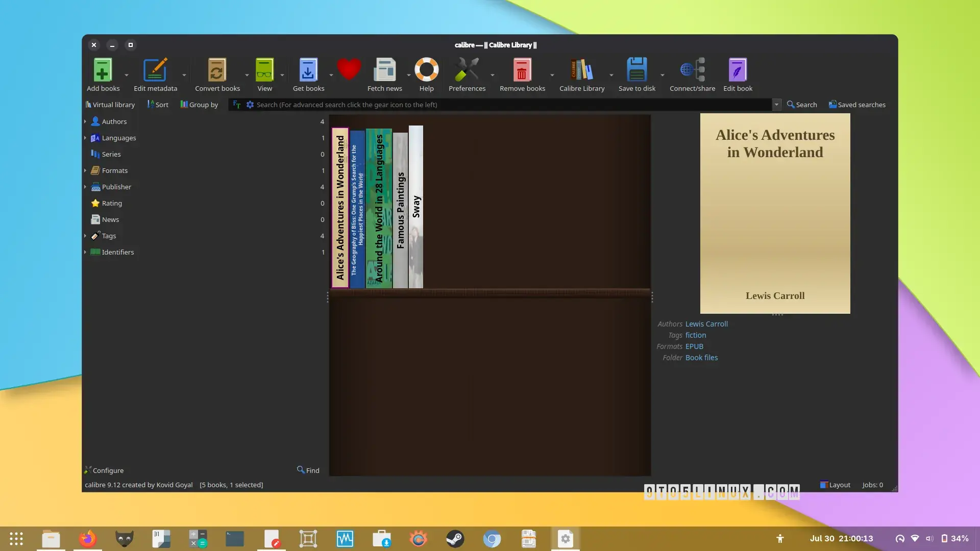
Task: Open advanced search via the gear icon
Action: (x=250, y=105)
